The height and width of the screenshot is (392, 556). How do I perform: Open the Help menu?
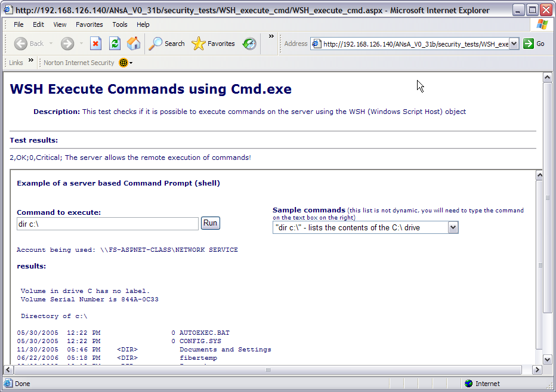[x=143, y=24]
